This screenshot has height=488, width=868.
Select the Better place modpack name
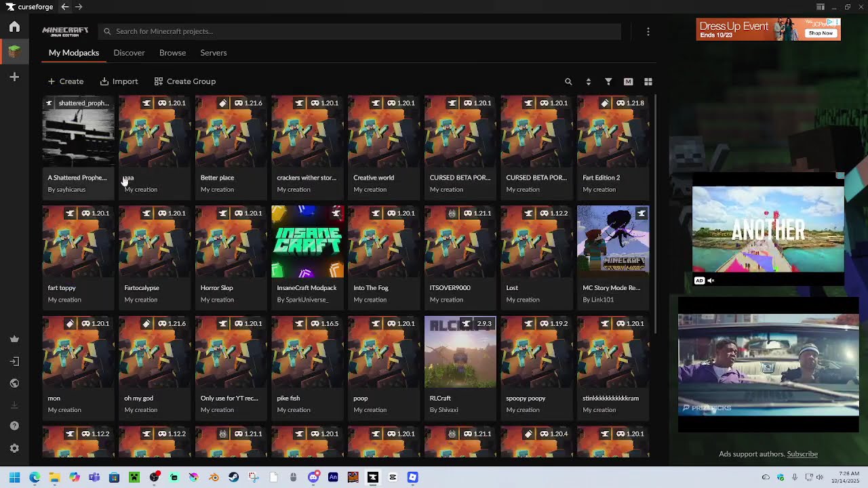pos(217,178)
